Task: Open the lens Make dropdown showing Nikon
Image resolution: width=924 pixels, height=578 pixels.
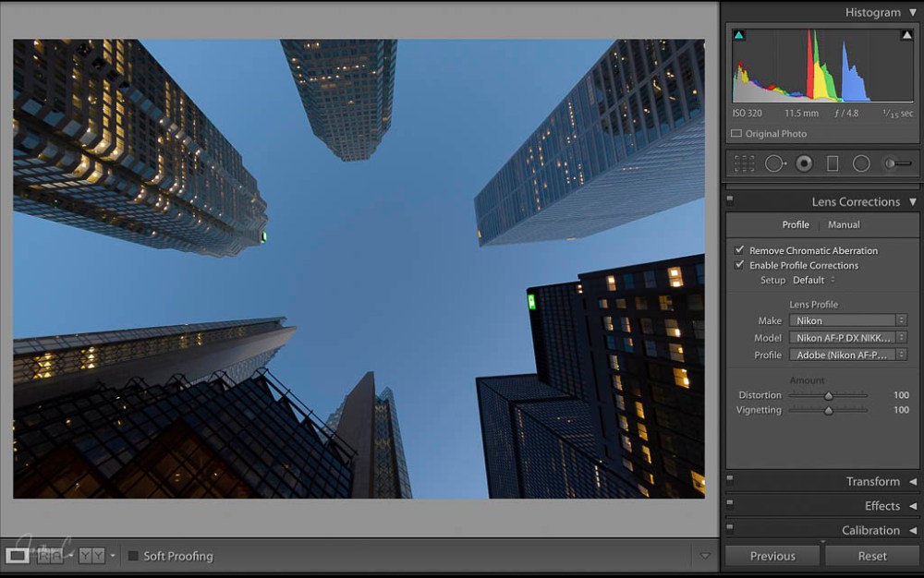Action: (x=844, y=320)
